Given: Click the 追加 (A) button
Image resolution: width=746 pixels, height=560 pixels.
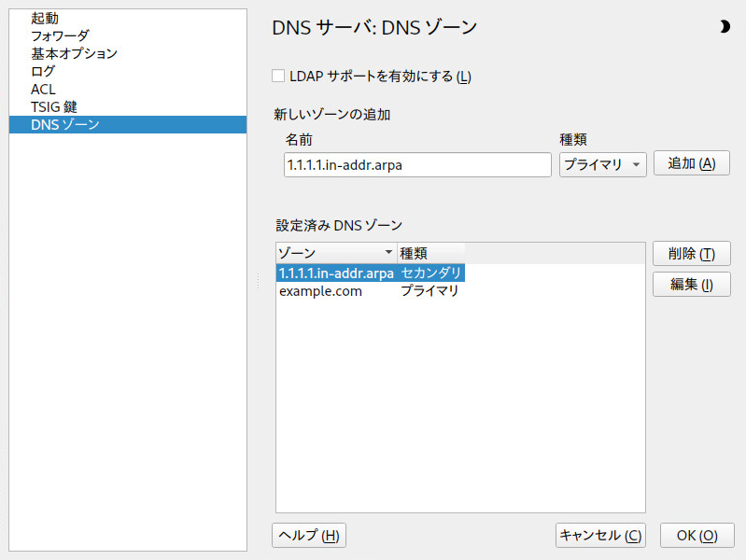Looking at the screenshot, I should point(691,163).
